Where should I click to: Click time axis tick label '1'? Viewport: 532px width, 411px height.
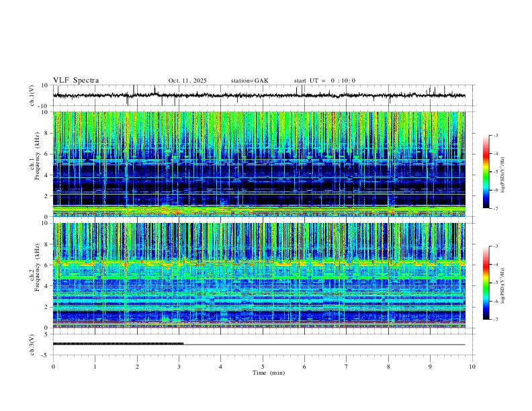95,367
